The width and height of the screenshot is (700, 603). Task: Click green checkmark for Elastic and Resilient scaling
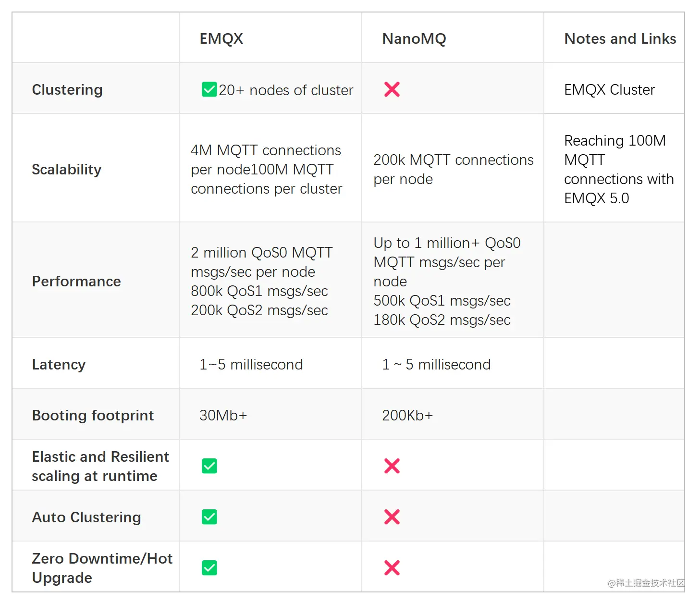pos(209,466)
